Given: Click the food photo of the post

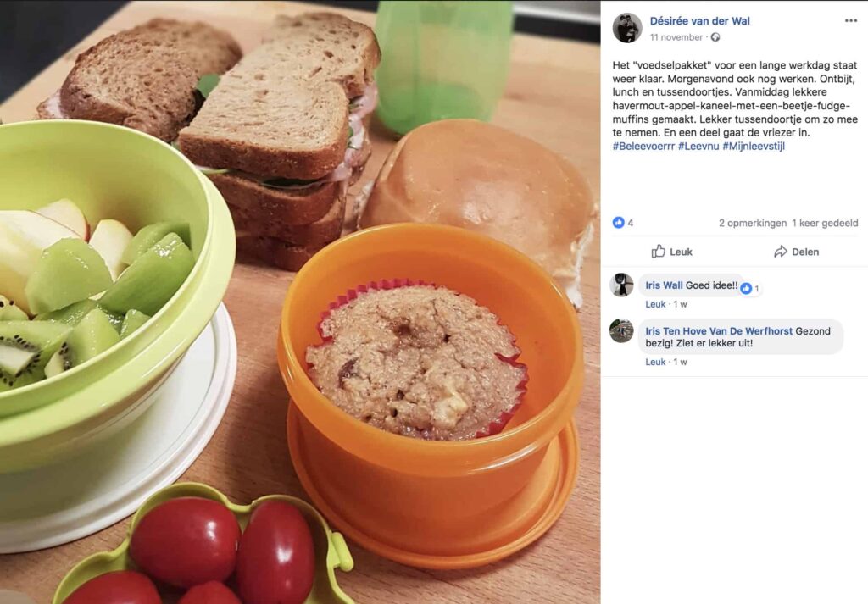Looking at the screenshot, I should coord(300,302).
